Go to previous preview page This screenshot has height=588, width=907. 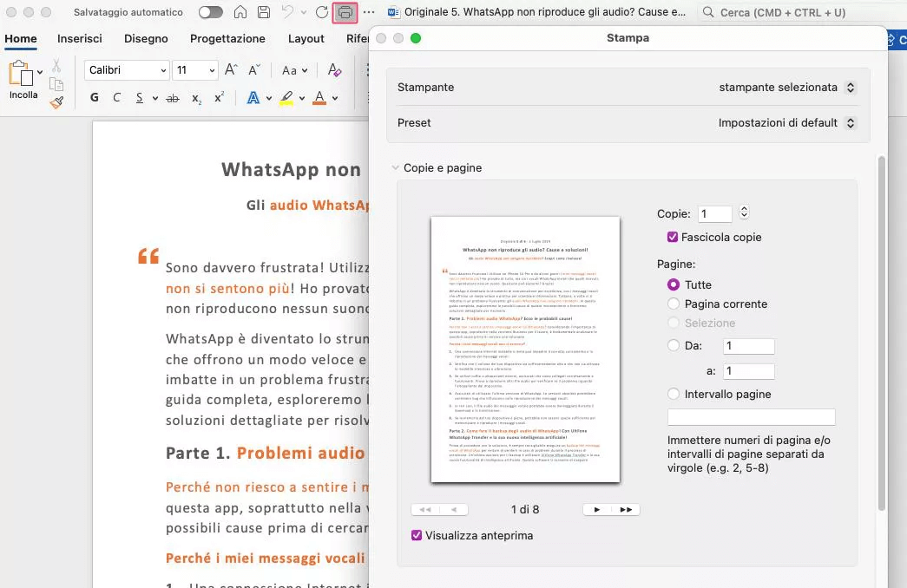454,509
